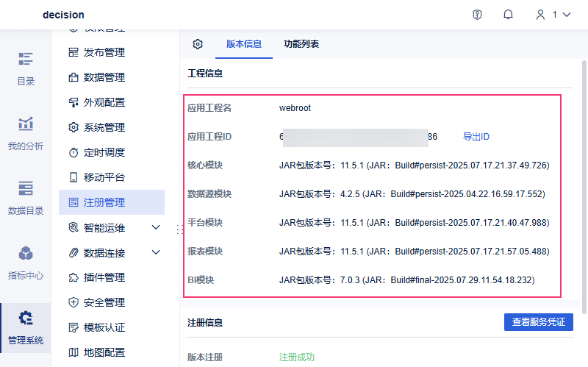The width and height of the screenshot is (588, 367).
Task: Click the 查看服务凭证 button
Action: 539,322
